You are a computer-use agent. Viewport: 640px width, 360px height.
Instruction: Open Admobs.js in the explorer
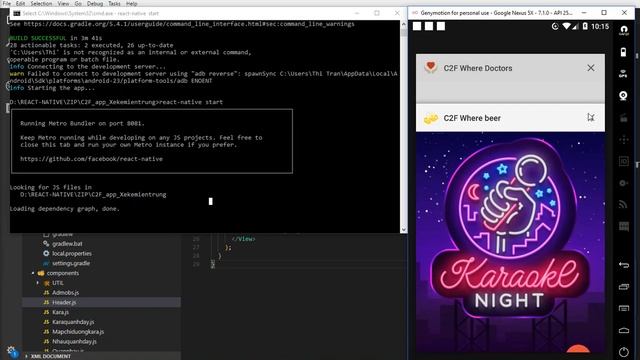(65, 293)
